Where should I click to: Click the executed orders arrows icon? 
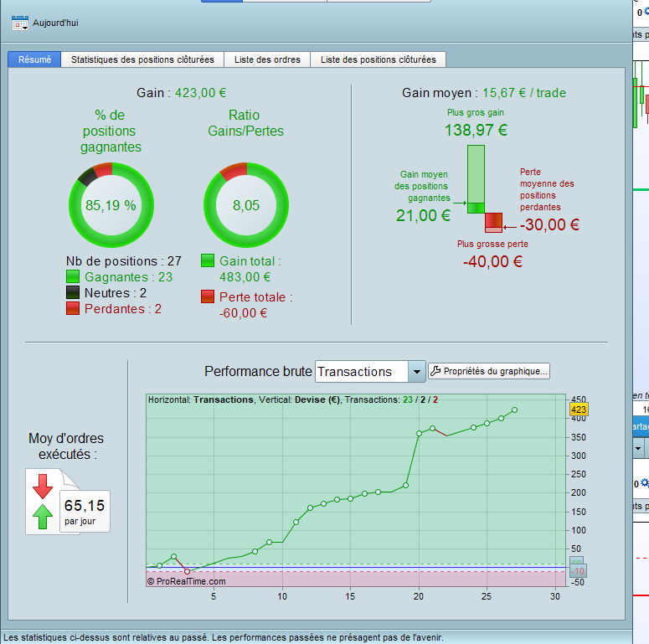point(43,502)
